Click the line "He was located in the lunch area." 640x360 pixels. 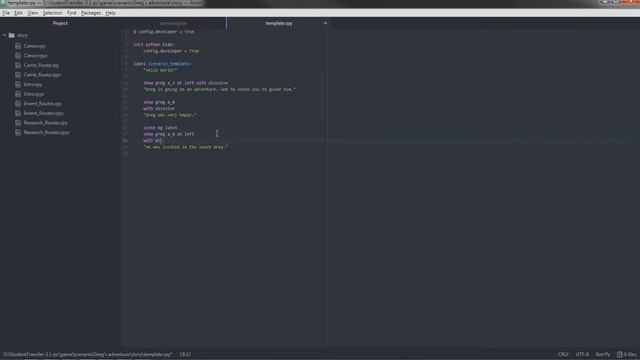(x=186, y=147)
